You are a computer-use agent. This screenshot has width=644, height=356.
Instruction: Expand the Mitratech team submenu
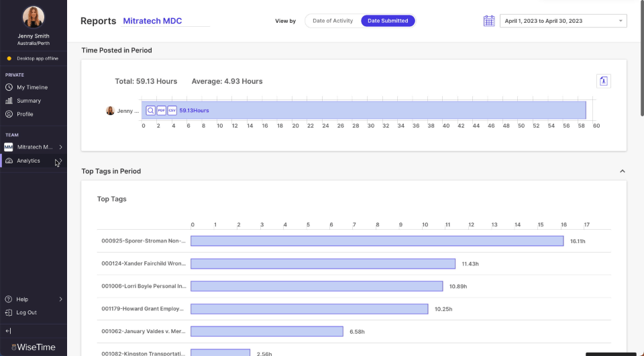[60, 147]
